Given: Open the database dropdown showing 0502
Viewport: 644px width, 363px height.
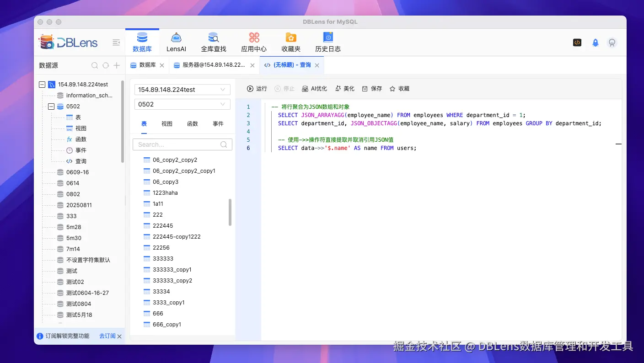Looking at the screenshot, I should point(182,104).
